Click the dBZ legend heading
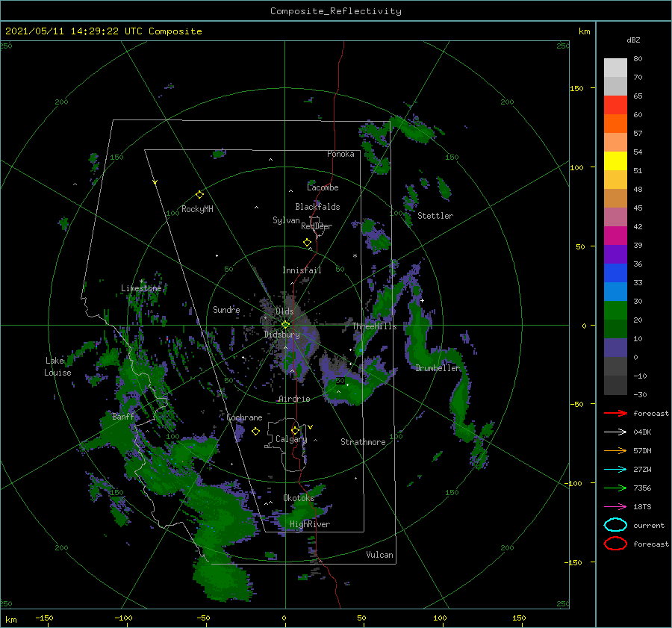Screen dimensions: 672x628 click(x=633, y=40)
